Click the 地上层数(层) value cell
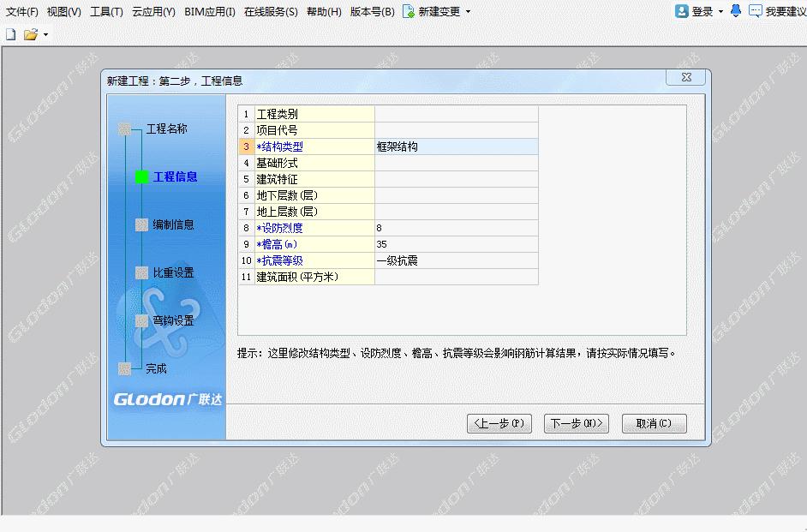 457,212
